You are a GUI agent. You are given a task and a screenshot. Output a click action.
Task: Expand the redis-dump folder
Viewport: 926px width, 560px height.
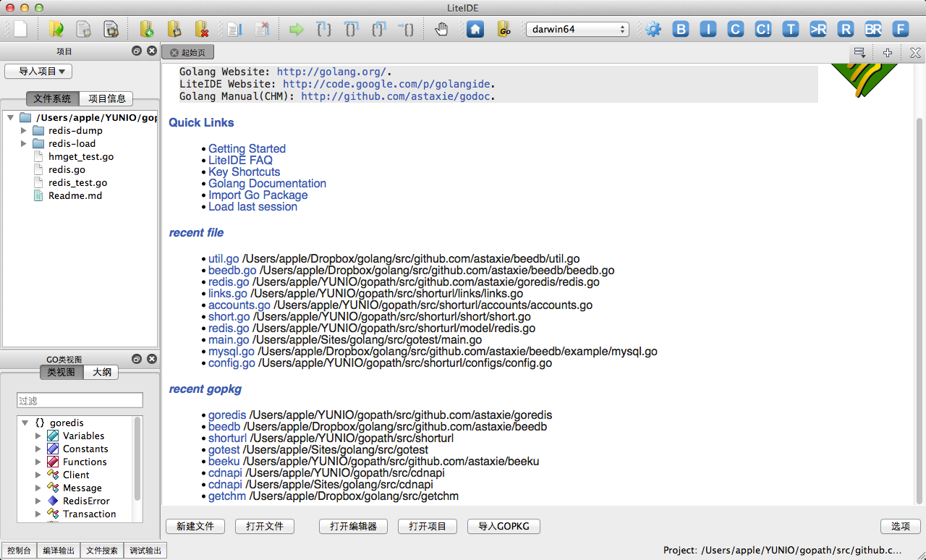pos(24,131)
